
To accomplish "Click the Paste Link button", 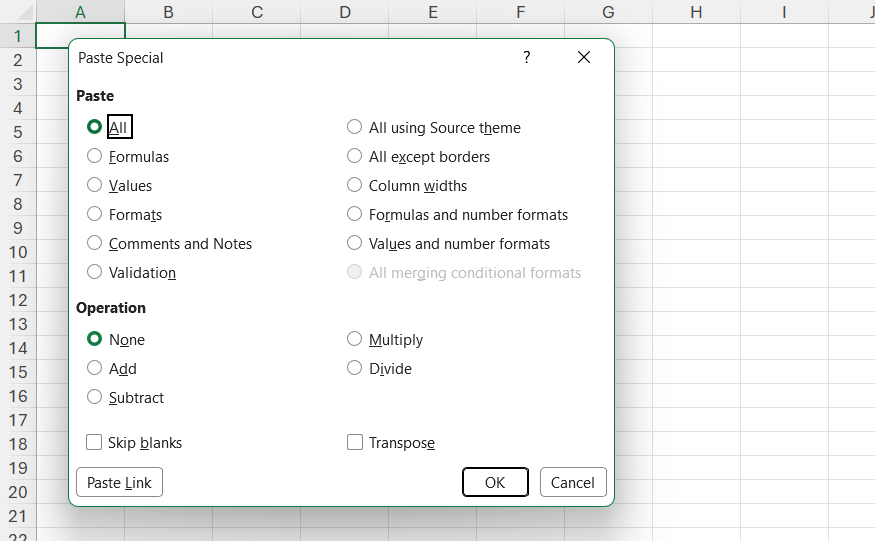I will 119,482.
